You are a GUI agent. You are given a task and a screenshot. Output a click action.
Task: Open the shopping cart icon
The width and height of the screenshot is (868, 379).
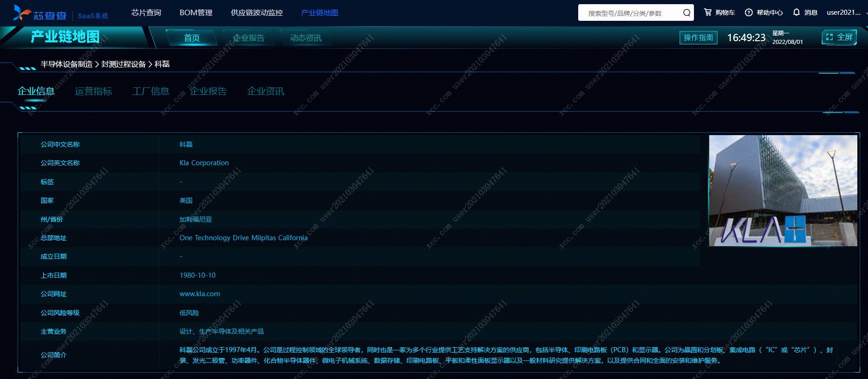click(x=708, y=12)
